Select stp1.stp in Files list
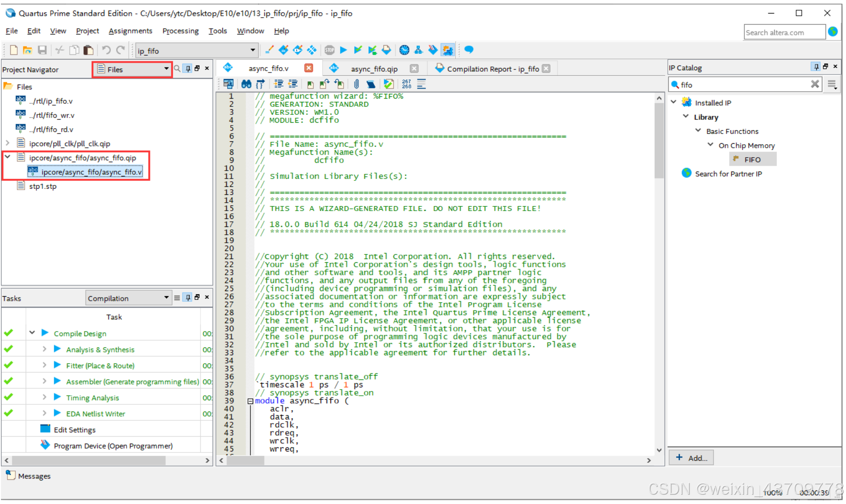Image resolution: width=846 pixels, height=504 pixels. (x=43, y=186)
